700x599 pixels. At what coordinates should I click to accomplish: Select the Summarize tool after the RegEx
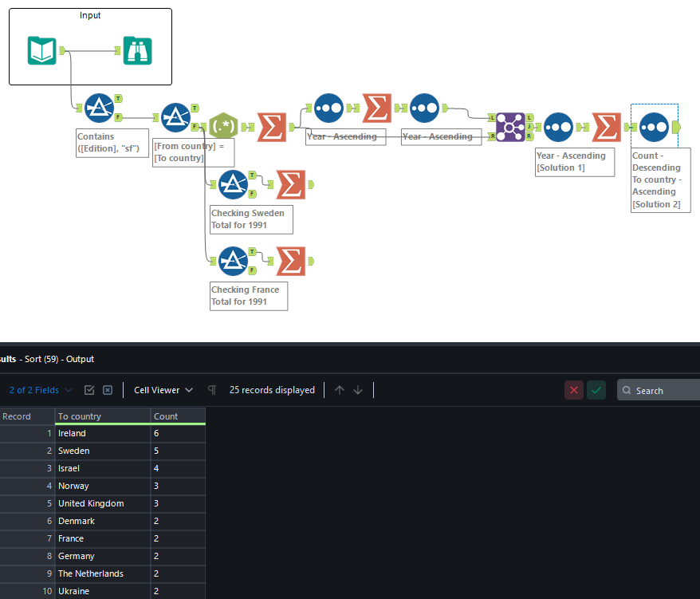coord(271,128)
